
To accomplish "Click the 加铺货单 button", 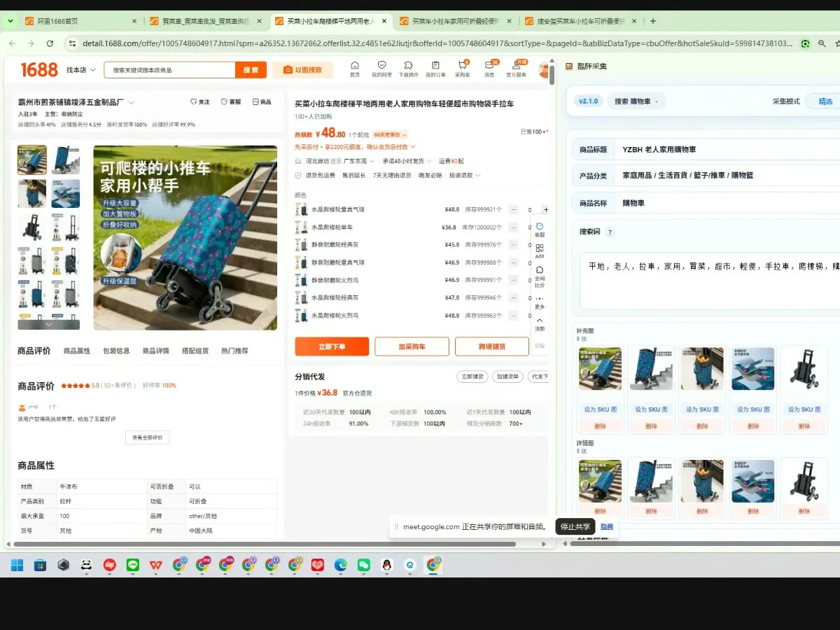I will point(507,377).
